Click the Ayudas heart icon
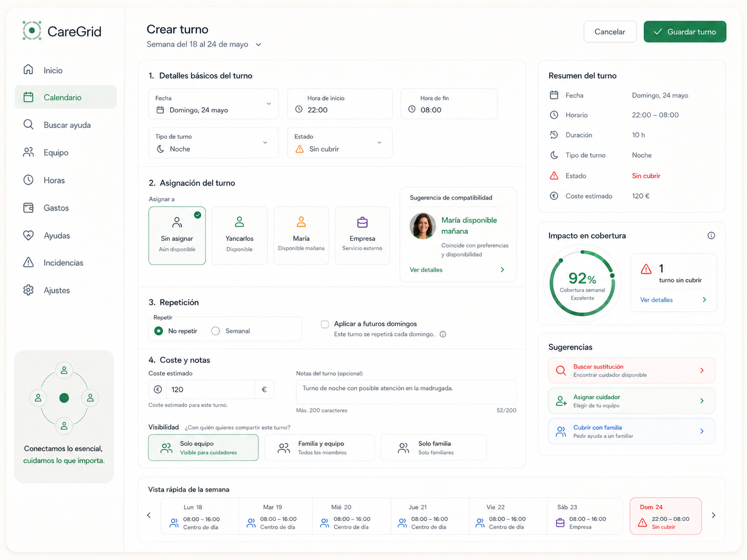Image resolution: width=747 pixels, height=560 pixels. 28,235
